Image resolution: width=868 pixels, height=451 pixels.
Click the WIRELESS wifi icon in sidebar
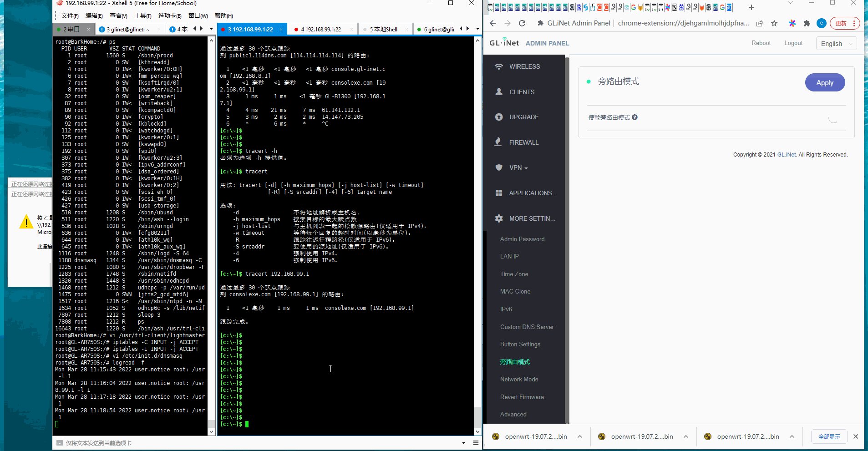point(499,66)
